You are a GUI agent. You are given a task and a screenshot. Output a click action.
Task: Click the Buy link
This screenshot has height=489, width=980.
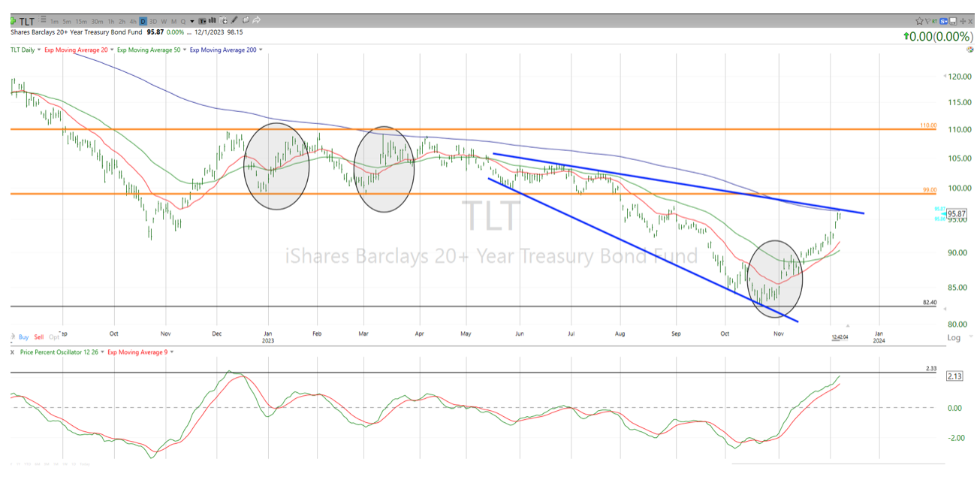pyautogui.click(x=23, y=337)
